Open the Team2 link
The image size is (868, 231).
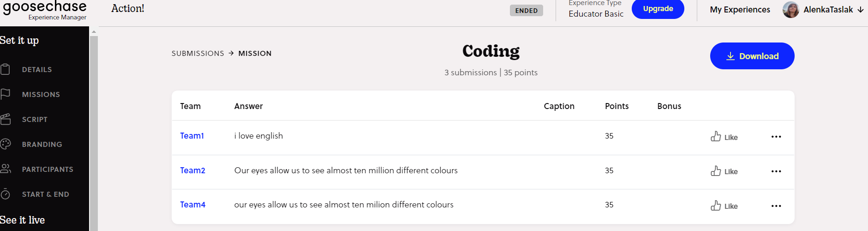coord(192,170)
